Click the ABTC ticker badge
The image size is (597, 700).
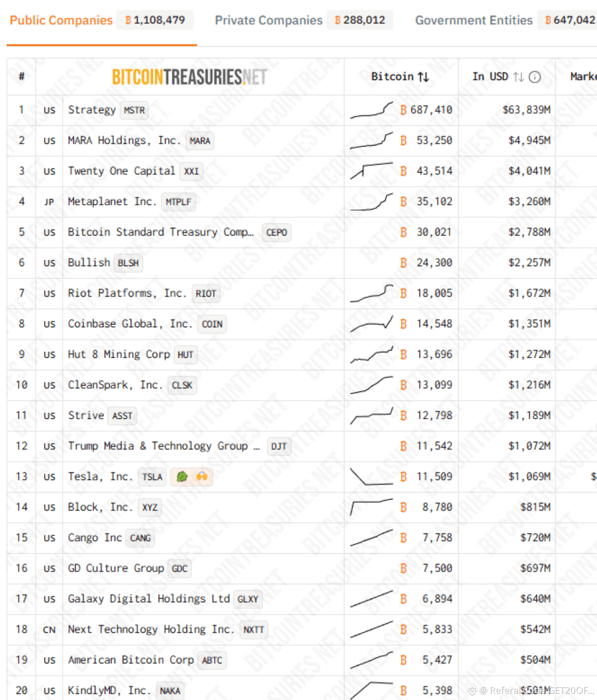pos(212,661)
